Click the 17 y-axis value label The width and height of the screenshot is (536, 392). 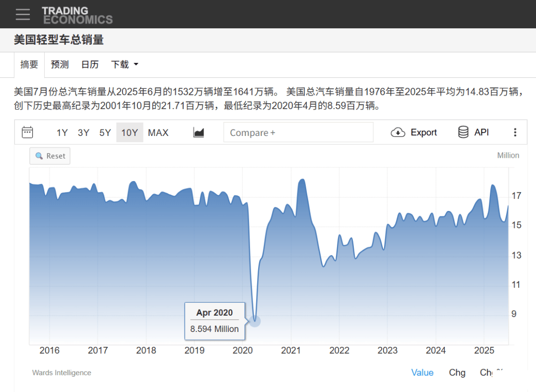coord(516,196)
